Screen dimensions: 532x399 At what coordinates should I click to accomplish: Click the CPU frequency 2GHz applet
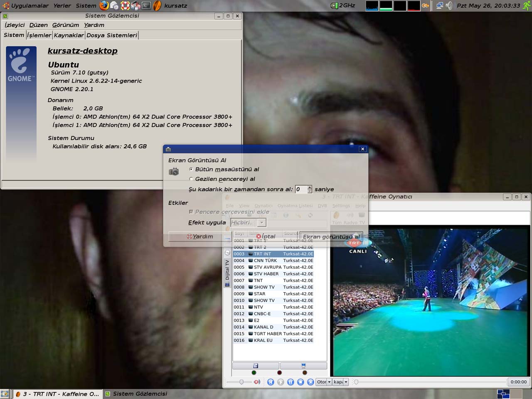(x=343, y=5)
